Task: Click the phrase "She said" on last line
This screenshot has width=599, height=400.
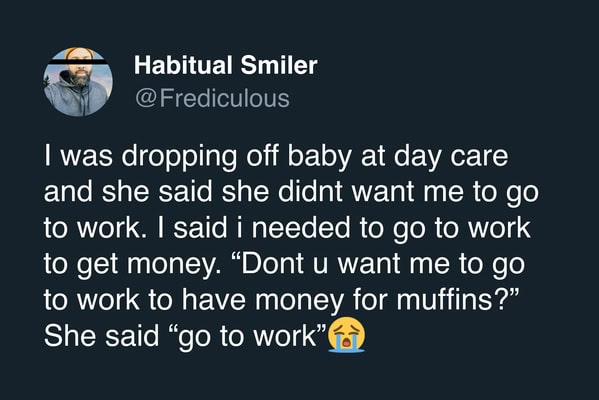Action: point(101,336)
